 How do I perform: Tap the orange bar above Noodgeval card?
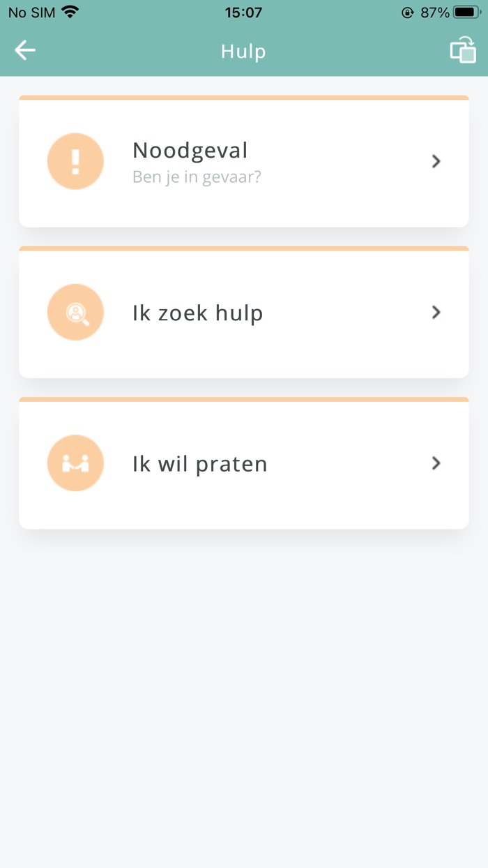coord(244,98)
